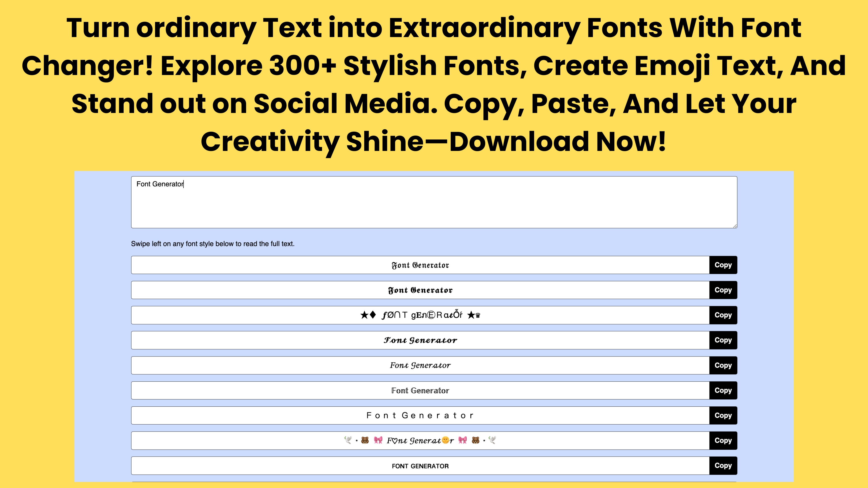
Task: Select the small caps FONT GENERATOR result
Action: [420, 466]
